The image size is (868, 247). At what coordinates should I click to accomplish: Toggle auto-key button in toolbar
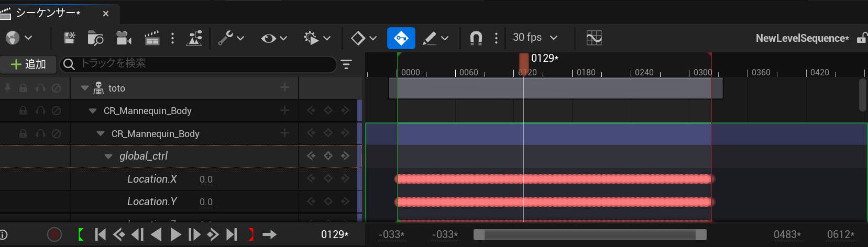(401, 38)
